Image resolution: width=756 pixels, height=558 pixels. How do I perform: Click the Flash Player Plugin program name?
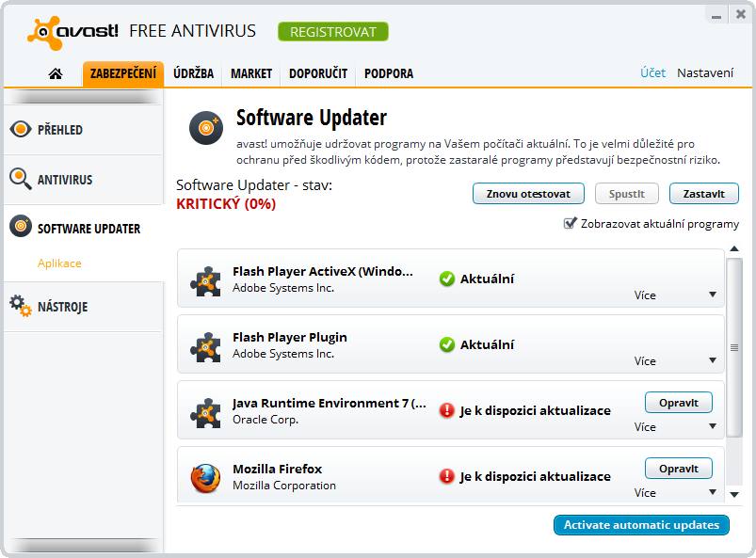pyautogui.click(x=290, y=337)
